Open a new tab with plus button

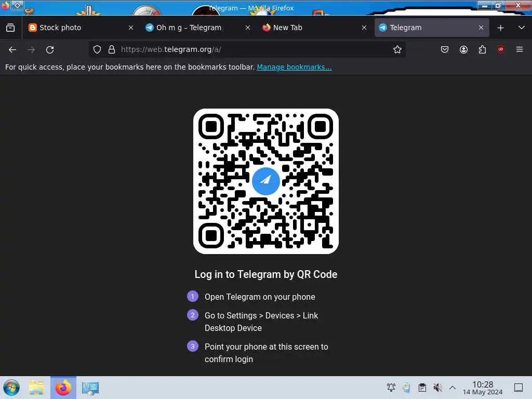click(x=500, y=28)
